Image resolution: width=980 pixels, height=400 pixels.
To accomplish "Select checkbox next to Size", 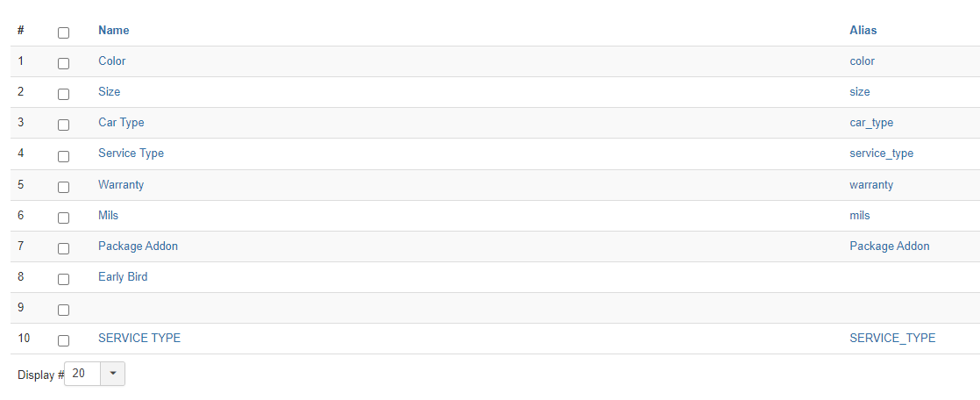I will (x=63, y=94).
